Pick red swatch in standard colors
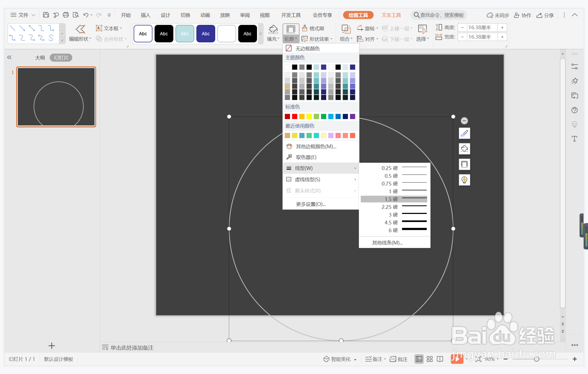Screen dimensions: 588x374 point(295,116)
